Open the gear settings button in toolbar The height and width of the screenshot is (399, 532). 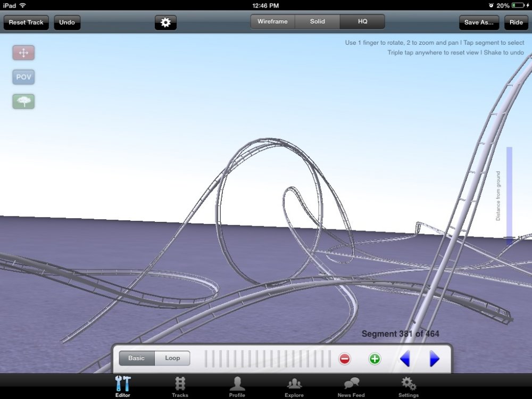point(165,22)
